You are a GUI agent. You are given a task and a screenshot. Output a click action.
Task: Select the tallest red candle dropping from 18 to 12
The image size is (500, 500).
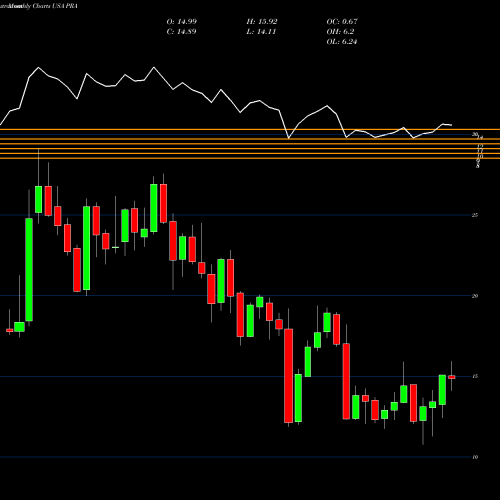[288, 376]
